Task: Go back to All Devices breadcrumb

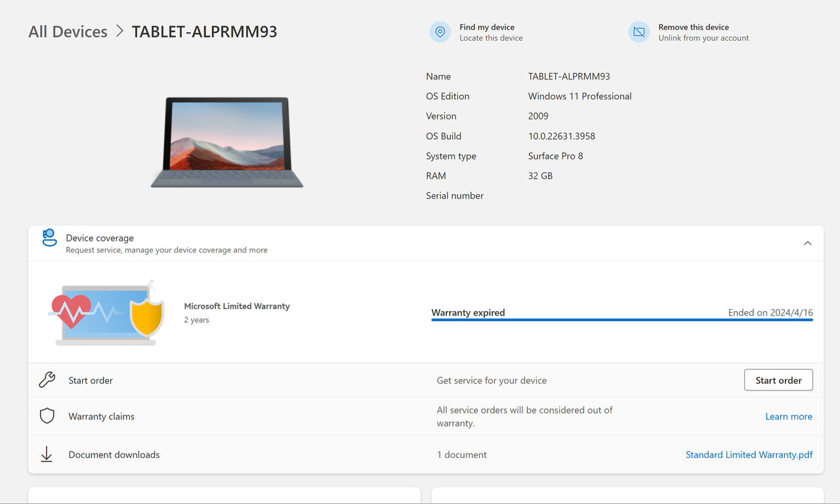Action: point(68,31)
